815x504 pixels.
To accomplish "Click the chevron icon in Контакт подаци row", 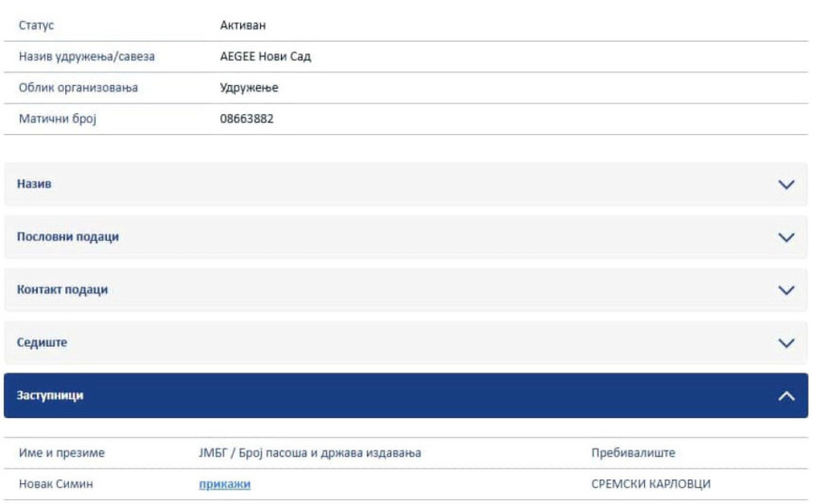I will tap(786, 290).
